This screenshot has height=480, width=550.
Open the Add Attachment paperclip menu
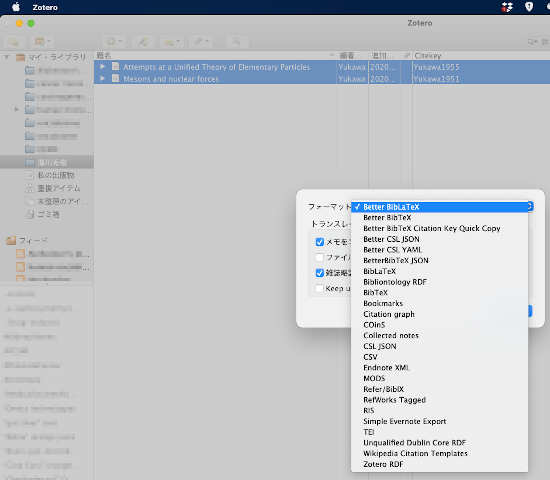coord(201,41)
